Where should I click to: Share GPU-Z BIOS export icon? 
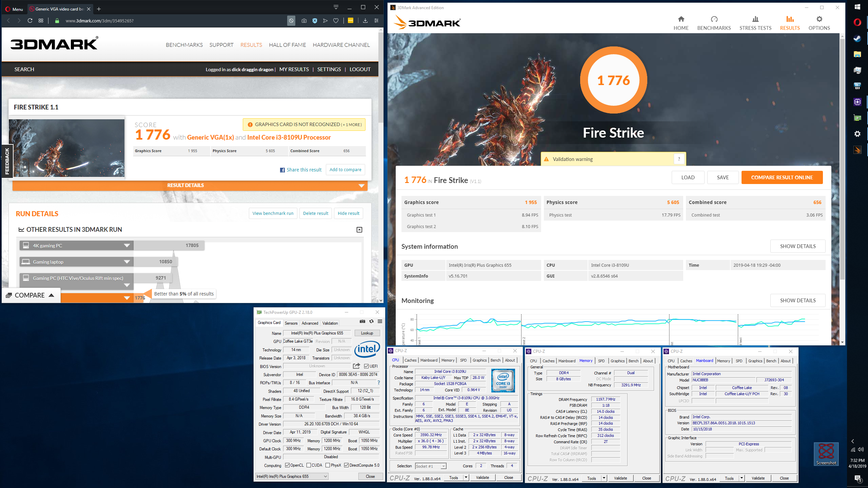point(356,366)
